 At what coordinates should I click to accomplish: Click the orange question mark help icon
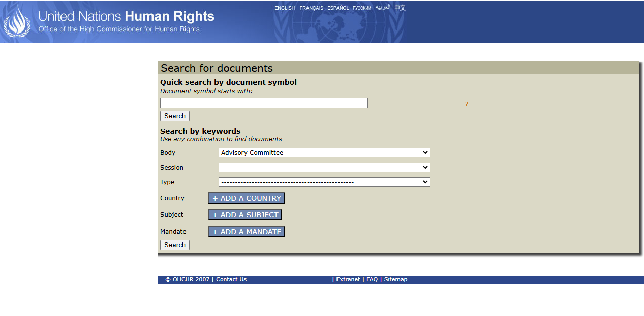click(466, 104)
